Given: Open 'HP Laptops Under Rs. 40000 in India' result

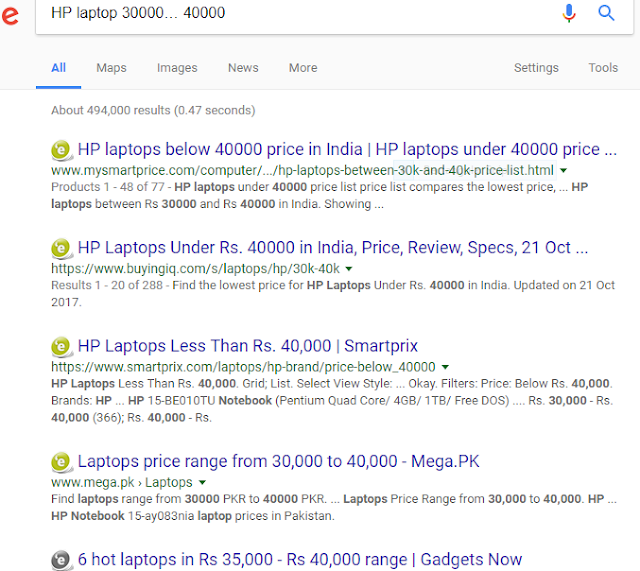Looking at the screenshot, I should tap(333, 248).
